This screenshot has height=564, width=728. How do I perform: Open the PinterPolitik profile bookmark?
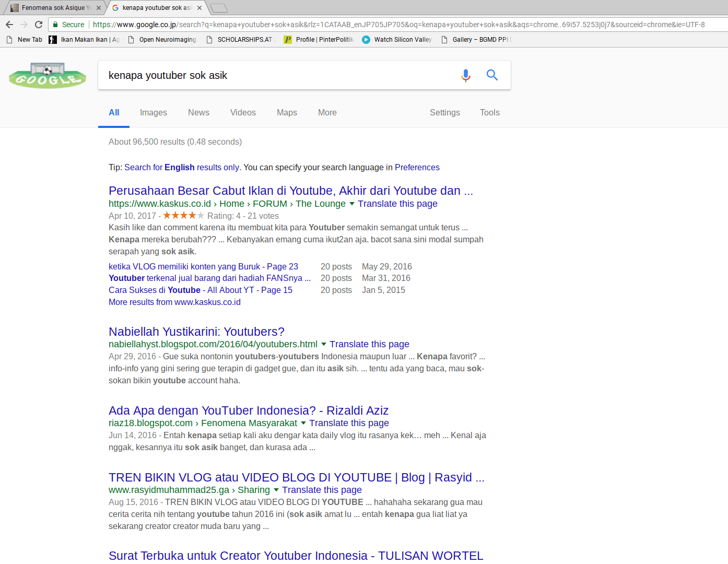tap(319, 40)
